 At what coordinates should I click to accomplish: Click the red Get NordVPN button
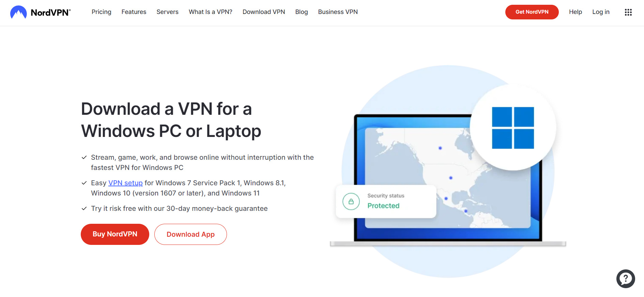(532, 12)
